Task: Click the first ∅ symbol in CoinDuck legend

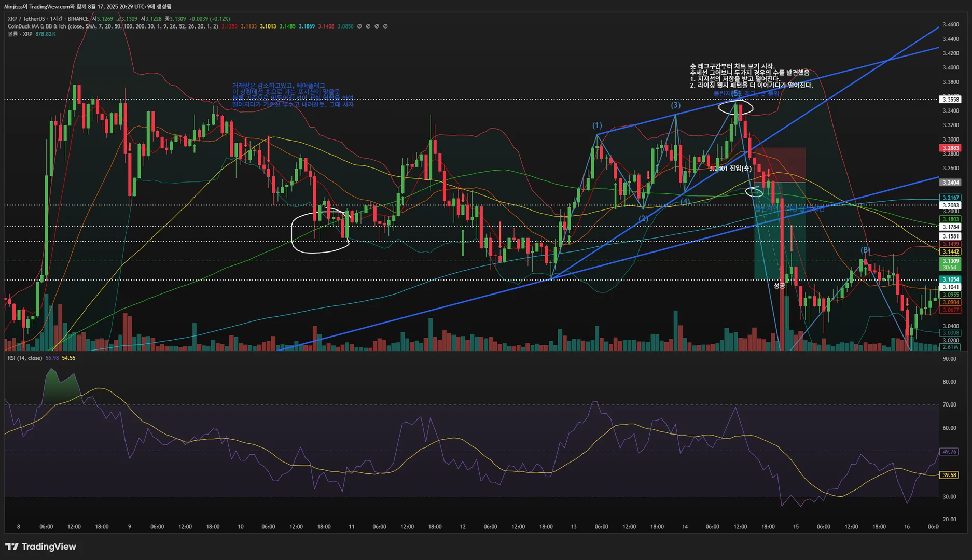Action: pos(359,26)
